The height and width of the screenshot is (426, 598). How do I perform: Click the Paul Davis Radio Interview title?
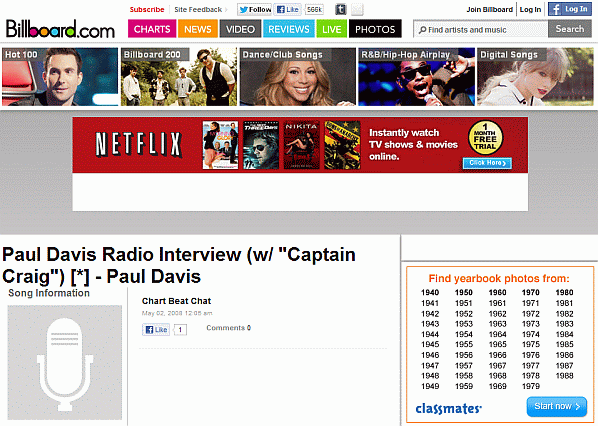point(179,265)
